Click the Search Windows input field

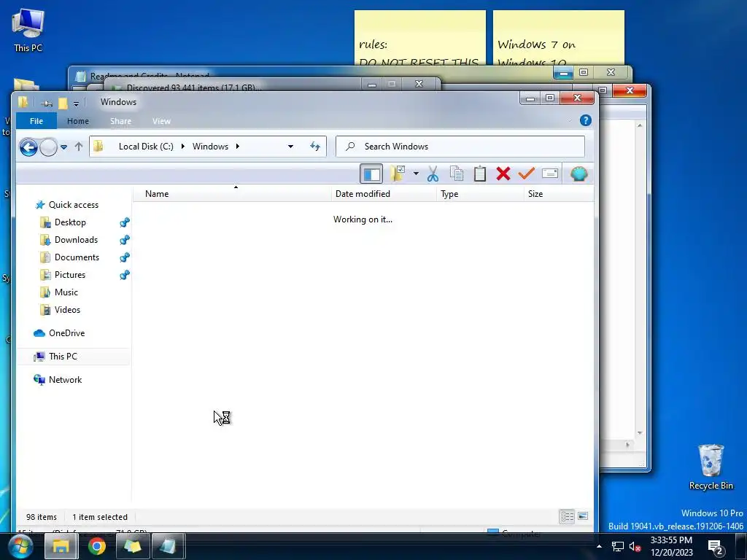pyautogui.click(x=460, y=146)
